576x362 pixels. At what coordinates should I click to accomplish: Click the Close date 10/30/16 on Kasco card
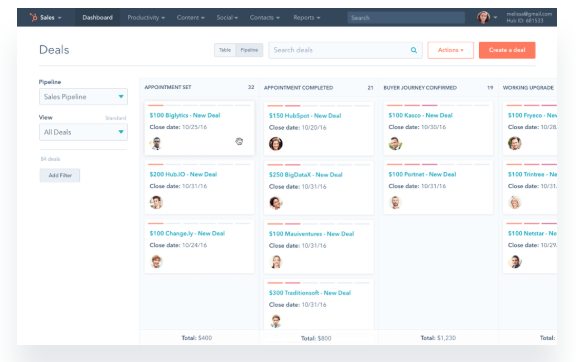pos(417,127)
